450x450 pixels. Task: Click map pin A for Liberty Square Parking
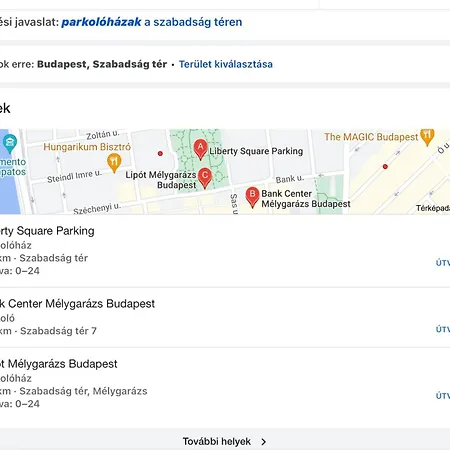tap(200, 149)
